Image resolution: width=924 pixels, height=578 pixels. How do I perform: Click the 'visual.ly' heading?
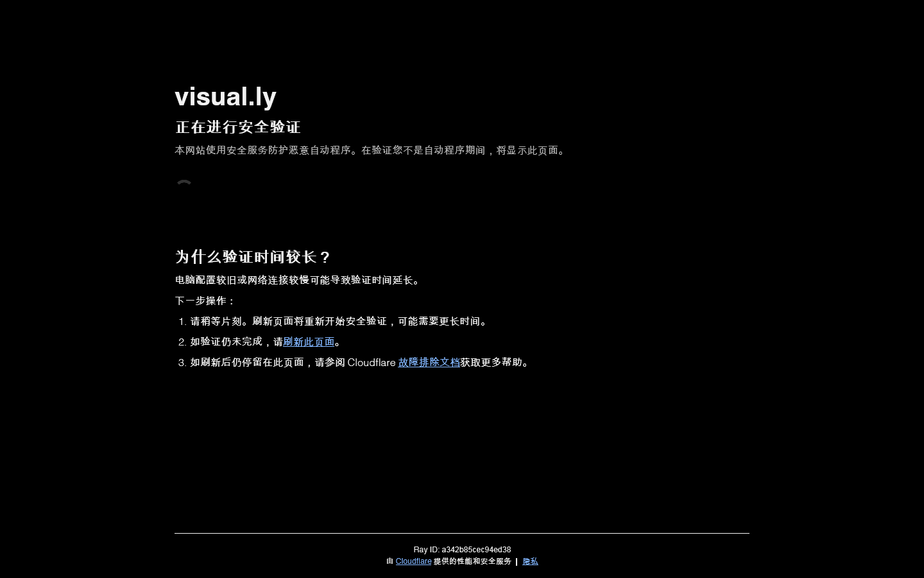click(x=225, y=96)
